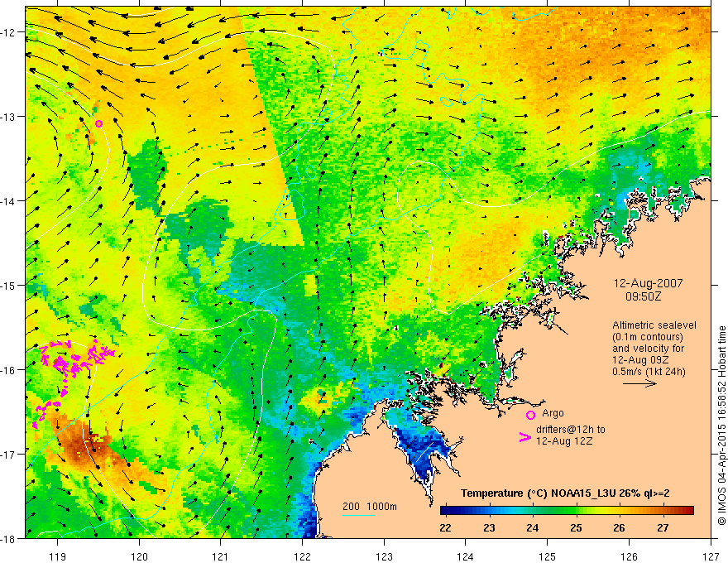
Task: Click the '0.5m/s (1kt 24h)' label
Action: (x=649, y=371)
